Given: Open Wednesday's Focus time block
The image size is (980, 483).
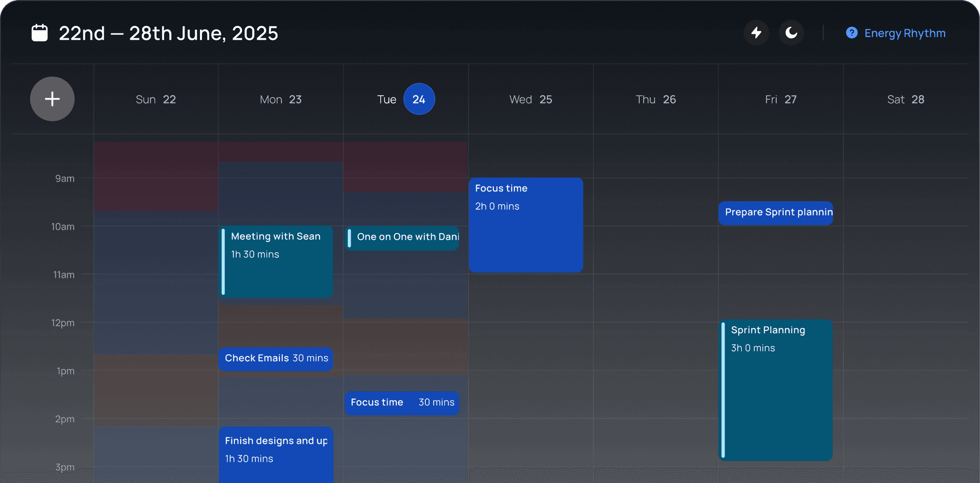Looking at the screenshot, I should coord(525,225).
